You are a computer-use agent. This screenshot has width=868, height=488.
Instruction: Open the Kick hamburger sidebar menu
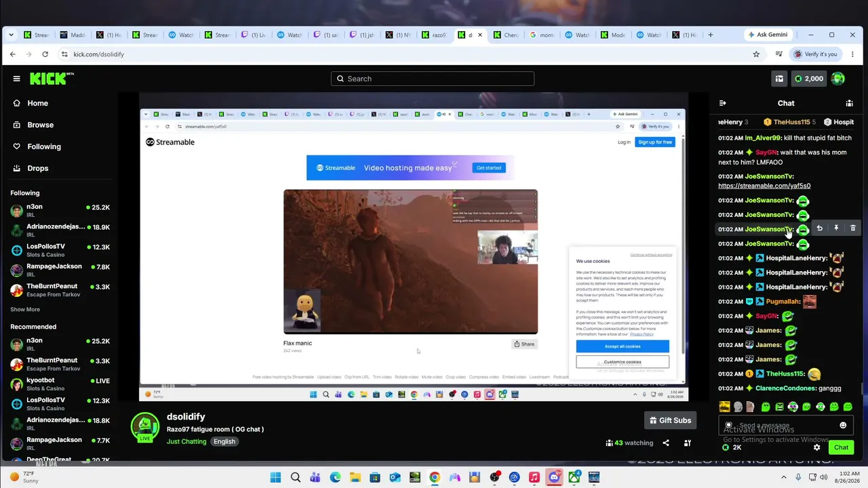(16, 79)
